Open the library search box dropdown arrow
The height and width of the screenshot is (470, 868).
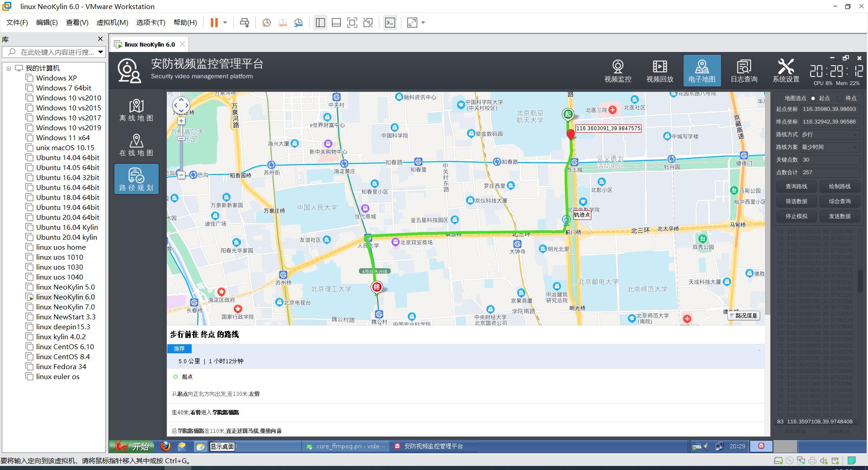(x=100, y=52)
